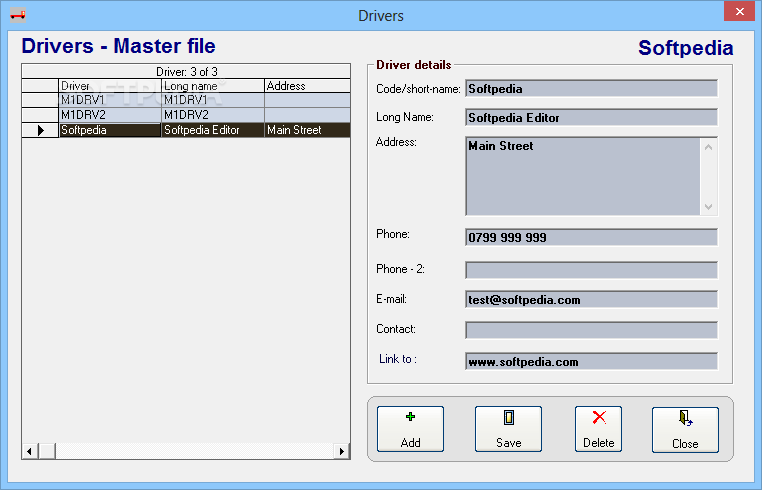Close the Drivers window via Close button
The width and height of the screenshot is (762, 490).
685,430
